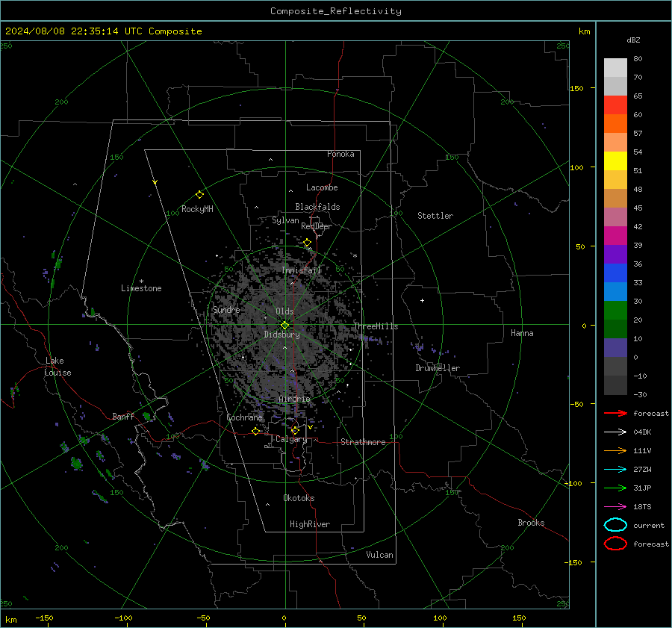672x628 pixels.
Task: Click the Drumheller map label
Action: click(438, 368)
